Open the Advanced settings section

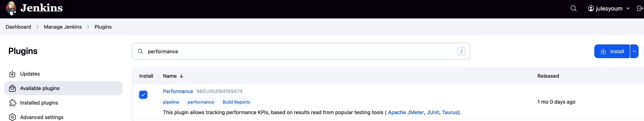point(42,117)
